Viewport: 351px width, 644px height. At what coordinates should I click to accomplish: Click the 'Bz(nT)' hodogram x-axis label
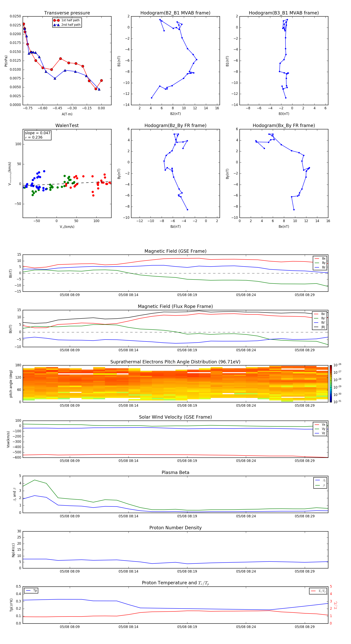175,227
